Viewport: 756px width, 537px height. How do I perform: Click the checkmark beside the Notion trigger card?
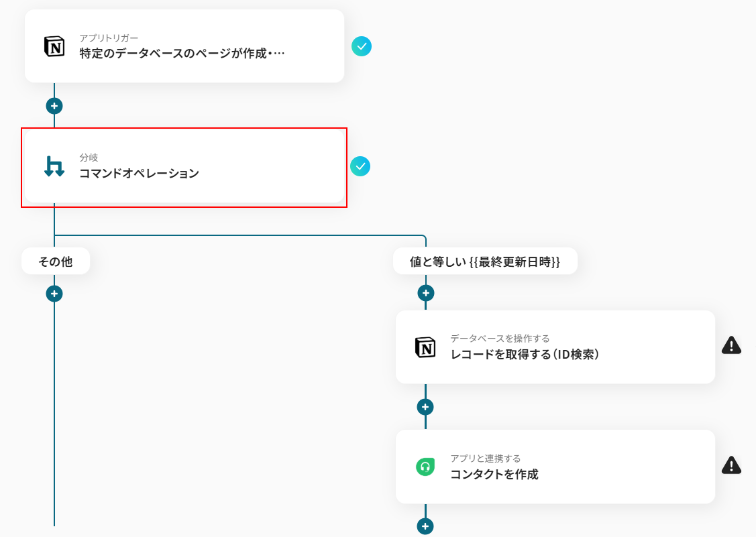(362, 46)
